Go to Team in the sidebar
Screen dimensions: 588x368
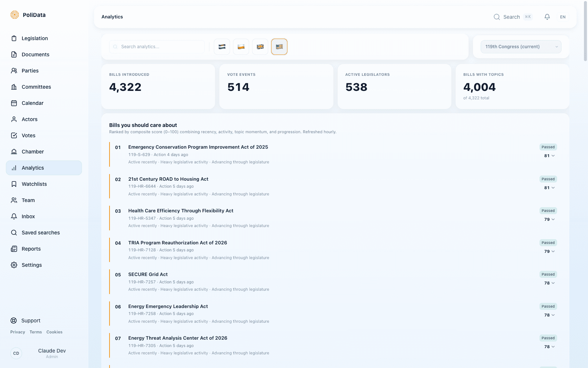pos(44,200)
